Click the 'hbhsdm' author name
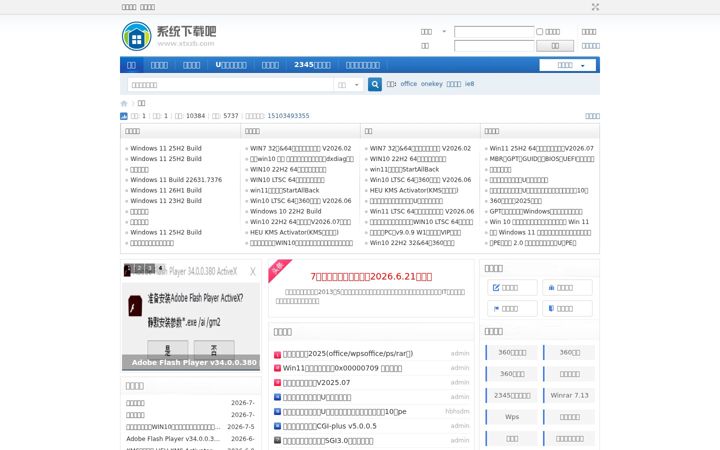720x450 pixels. coord(457,411)
